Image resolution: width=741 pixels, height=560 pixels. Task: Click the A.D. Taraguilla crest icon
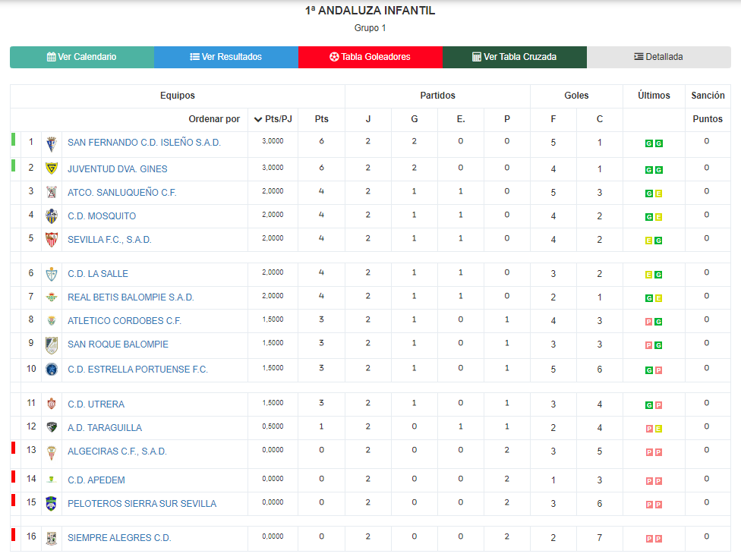pos(52,427)
